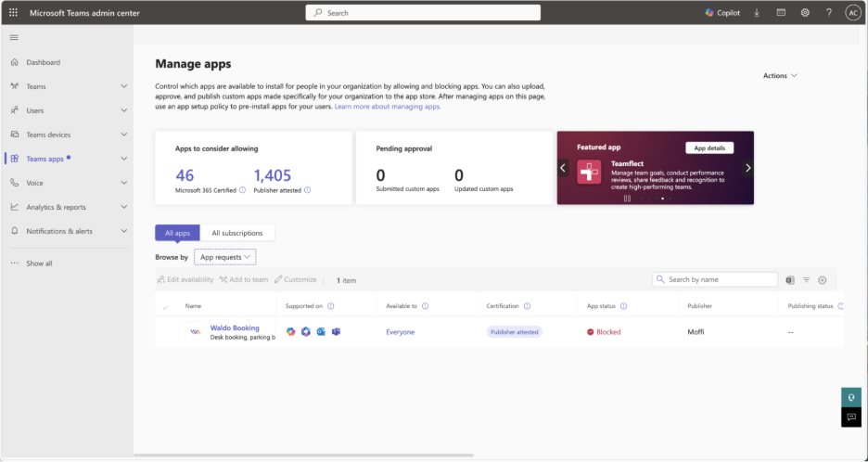Show the next featured app
Image resolution: width=868 pixels, height=462 pixels.
point(747,168)
